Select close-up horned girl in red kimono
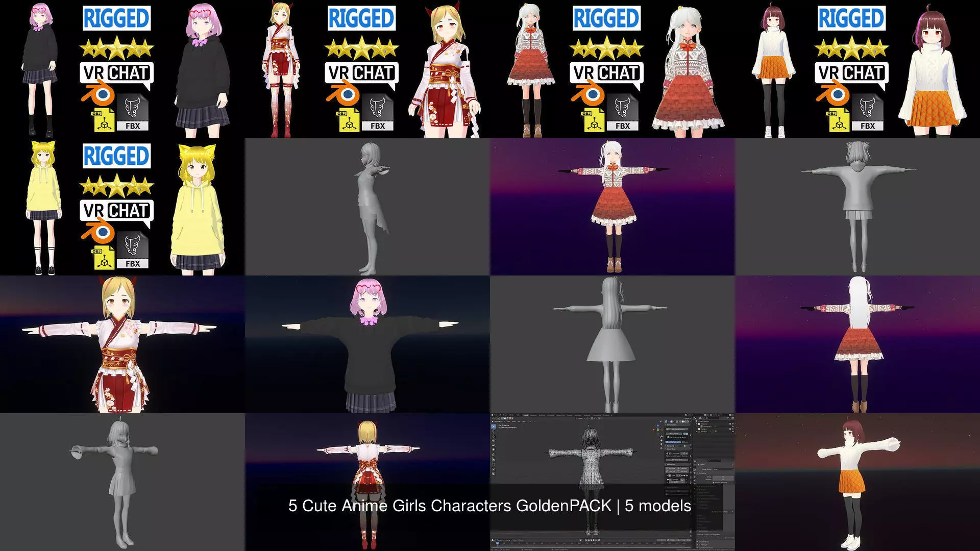980x551 pixels. 444,70
